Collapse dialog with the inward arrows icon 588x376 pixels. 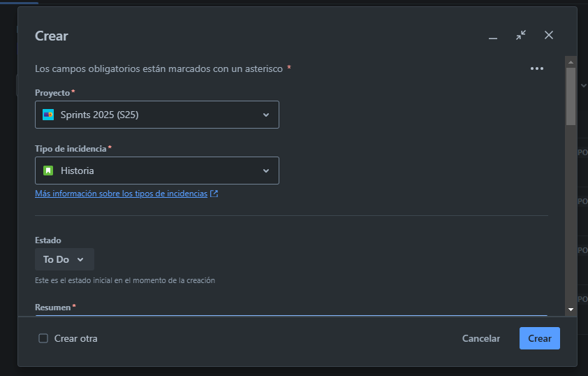coord(521,35)
